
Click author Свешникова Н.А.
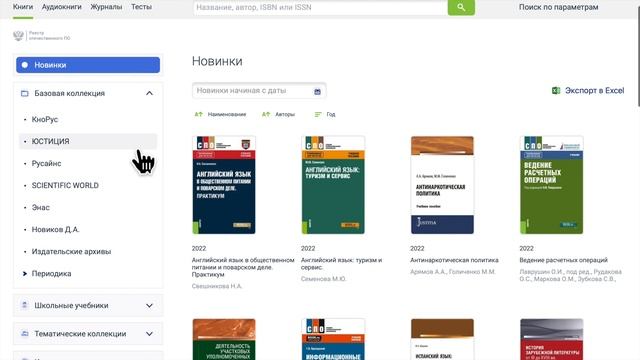click(x=217, y=286)
